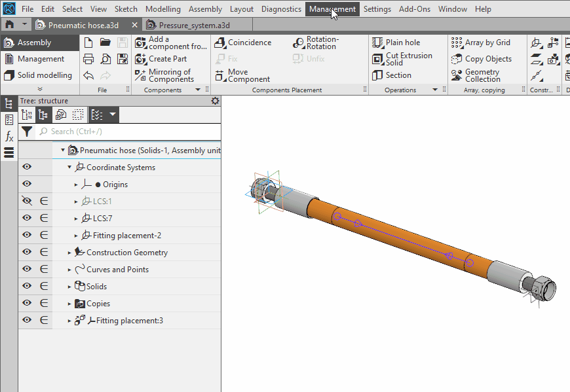Click the Section operation icon
The width and height of the screenshot is (570, 392).
(378, 75)
